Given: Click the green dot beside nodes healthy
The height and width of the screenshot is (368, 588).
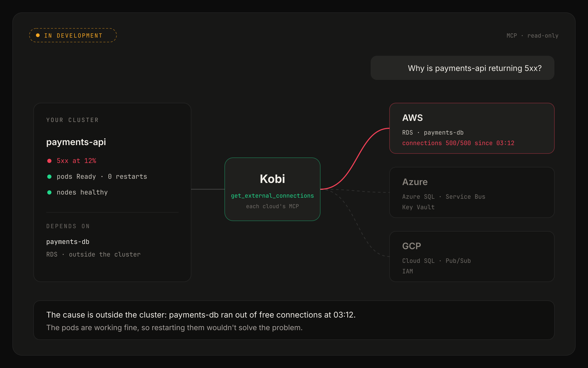Looking at the screenshot, I should 49,192.
